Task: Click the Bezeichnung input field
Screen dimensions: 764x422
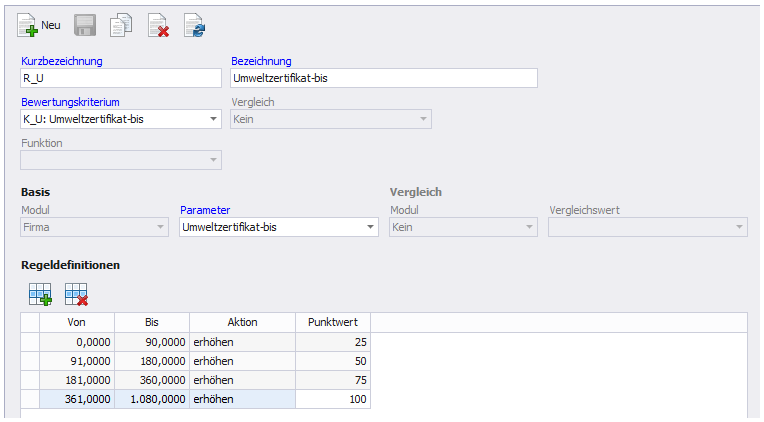Action: [383, 79]
